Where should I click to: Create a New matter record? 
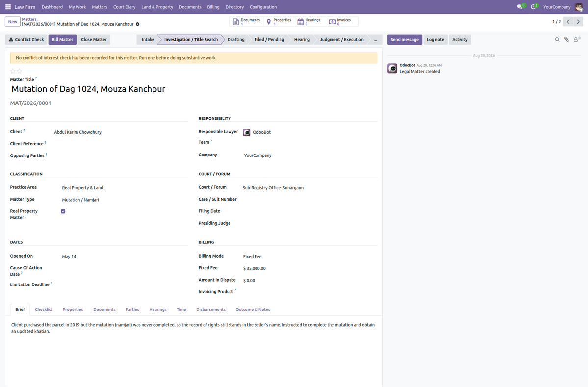13,22
